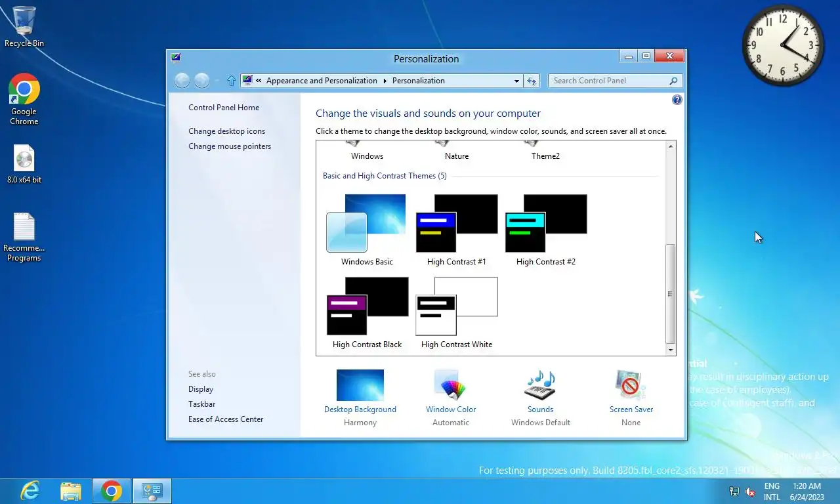Click the theme list scrollbar thumb
Screen dimensions: 840x504
[x=671, y=294]
